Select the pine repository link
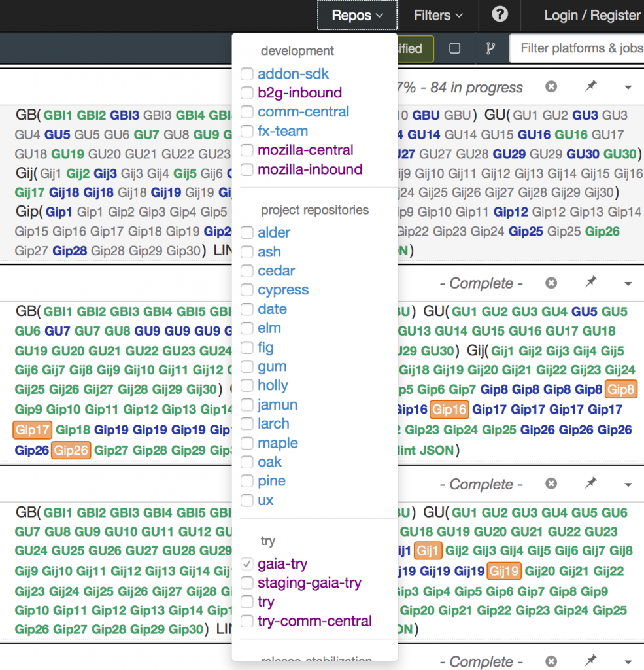This screenshot has height=670, width=644. (x=271, y=481)
